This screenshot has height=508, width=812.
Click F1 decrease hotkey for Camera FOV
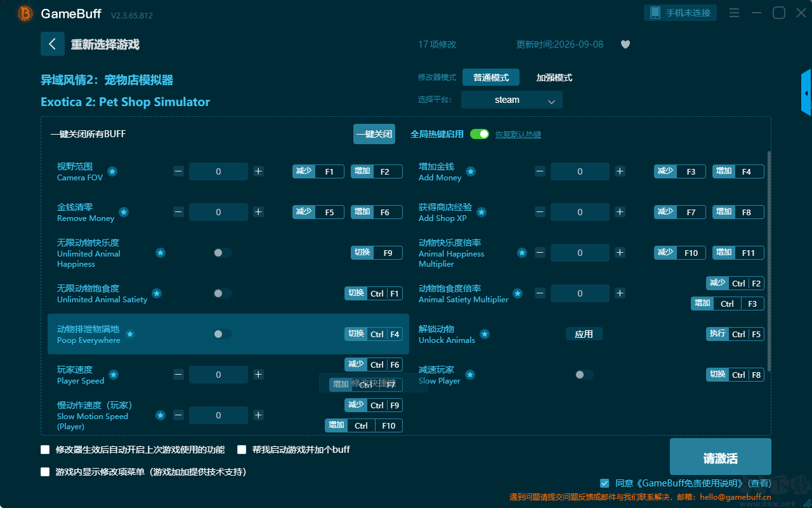coord(318,171)
